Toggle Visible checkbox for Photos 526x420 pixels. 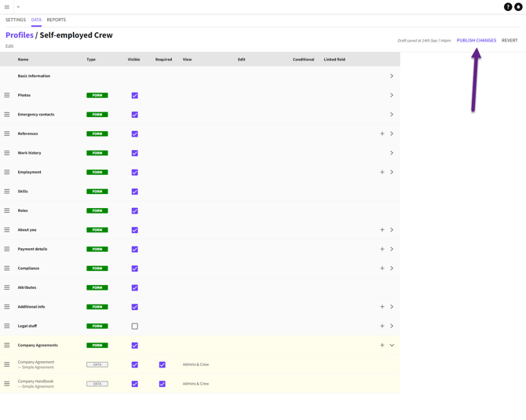tap(135, 96)
